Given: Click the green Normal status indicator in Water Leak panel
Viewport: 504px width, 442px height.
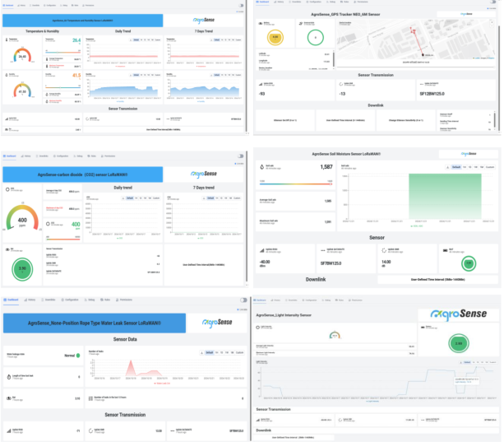Looking at the screenshot, I should coord(78,356).
